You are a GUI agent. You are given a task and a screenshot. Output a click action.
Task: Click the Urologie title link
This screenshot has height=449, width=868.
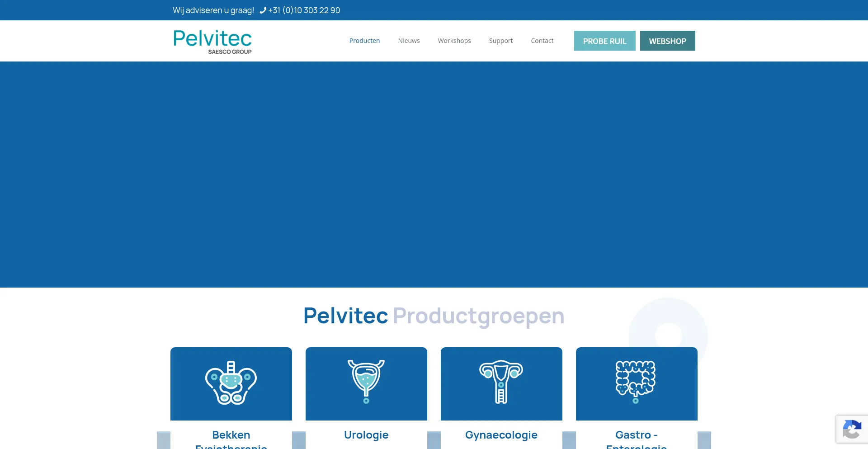(366, 435)
